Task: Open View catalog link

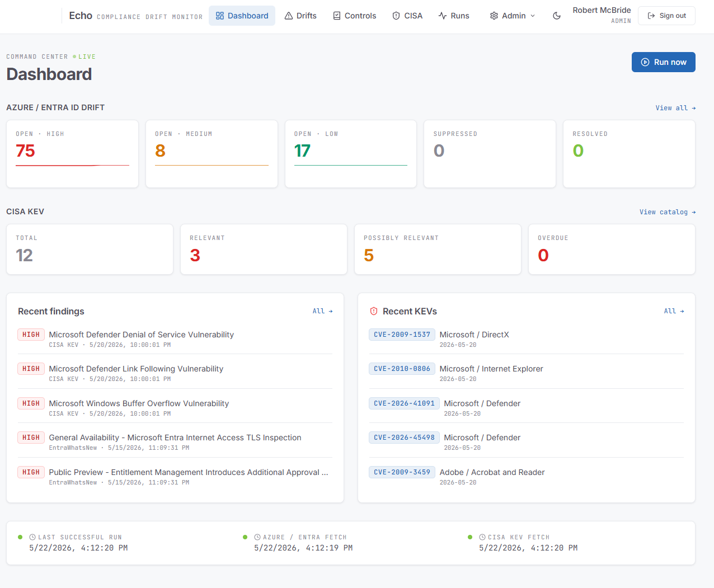Action: tap(668, 212)
